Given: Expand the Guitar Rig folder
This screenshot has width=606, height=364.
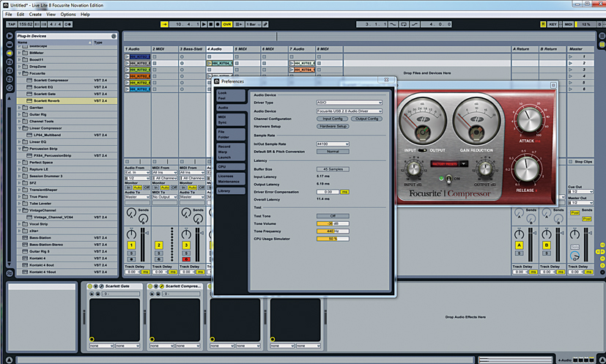Looking at the screenshot, I should [x=20, y=114].
